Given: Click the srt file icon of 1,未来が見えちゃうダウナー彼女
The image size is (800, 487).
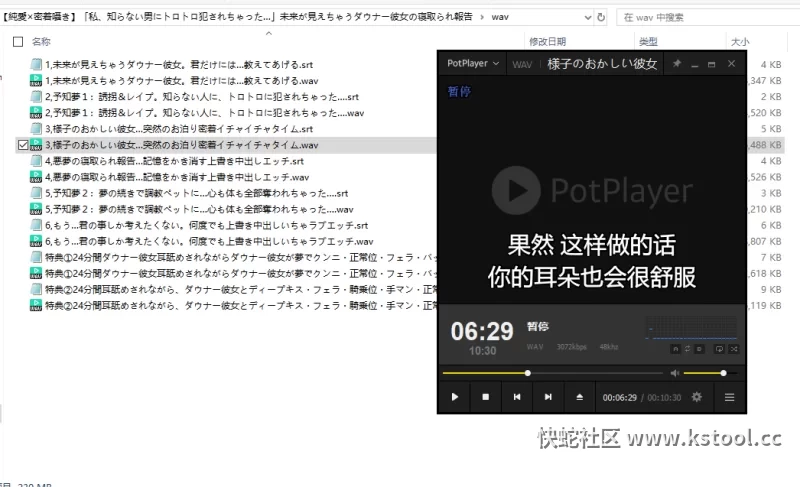Looking at the screenshot, I should point(36,64).
